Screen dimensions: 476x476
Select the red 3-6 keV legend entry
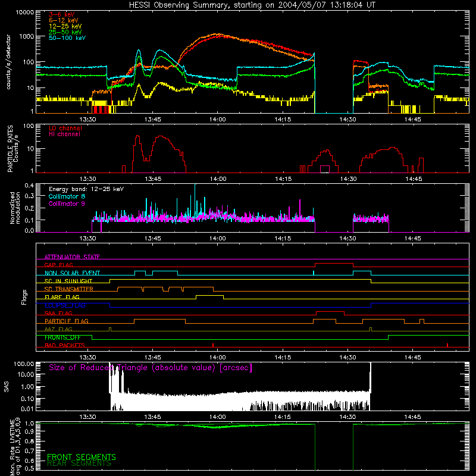click(62, 14)
